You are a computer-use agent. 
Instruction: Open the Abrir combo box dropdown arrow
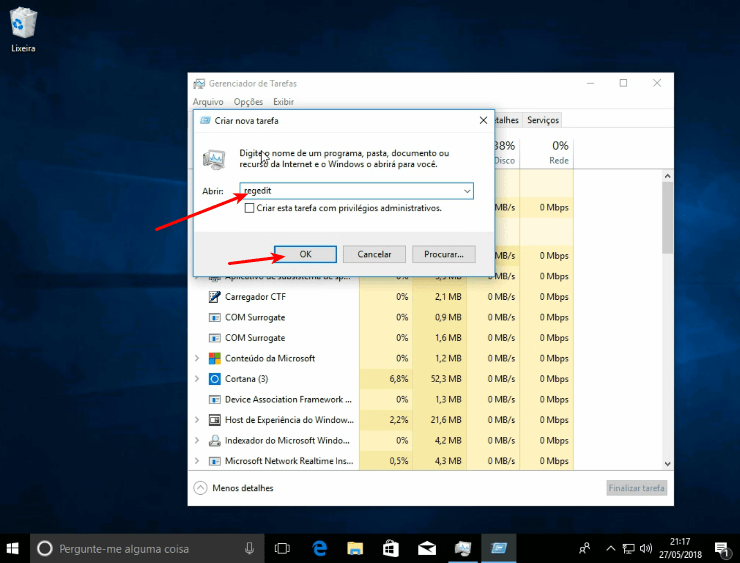pyautogui.click(x=467, y=191)
